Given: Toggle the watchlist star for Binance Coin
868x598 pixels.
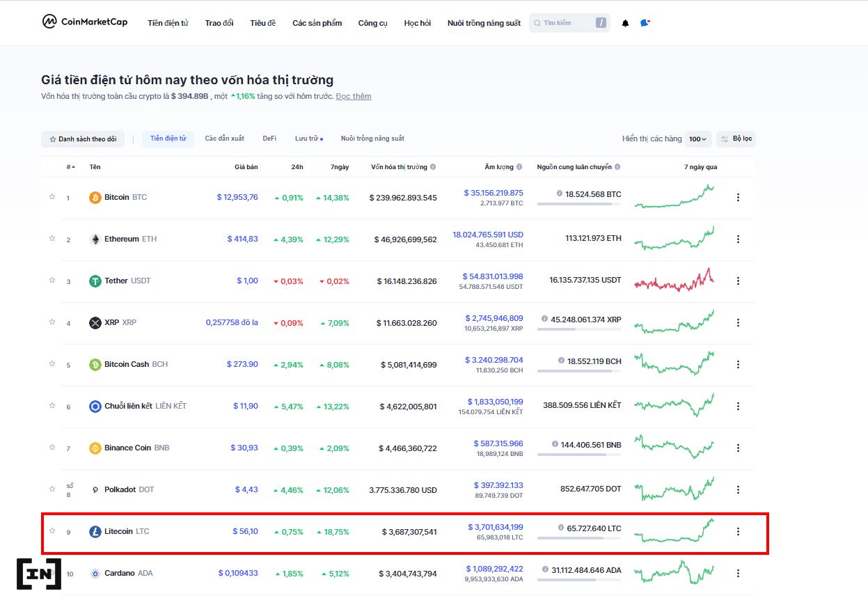Looking at the screenshot, I should 52,447.
